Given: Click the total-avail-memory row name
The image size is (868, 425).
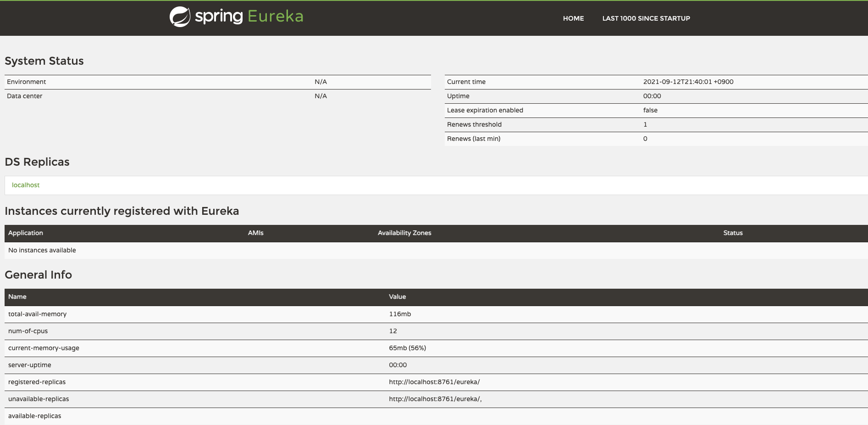Looking at the screenshot, I should click(x=38, y=314).
